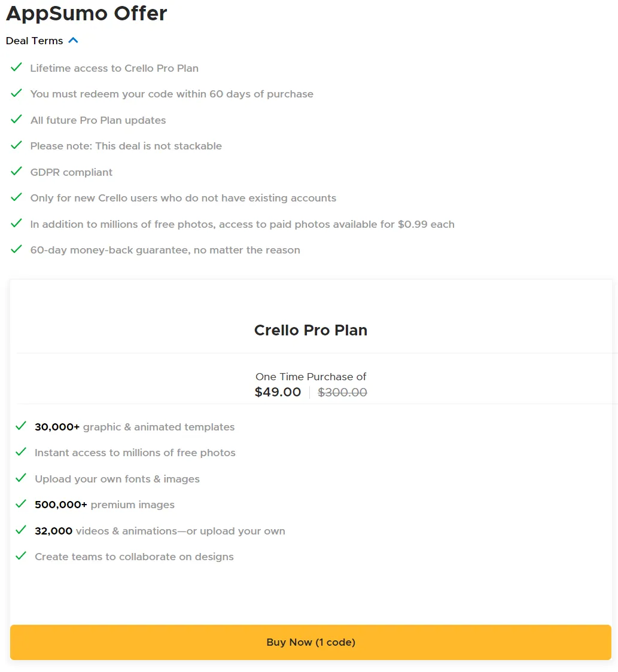Screen dimensions: 618x672
Task: Click the $49.00 price
Action: click(278, 392)
